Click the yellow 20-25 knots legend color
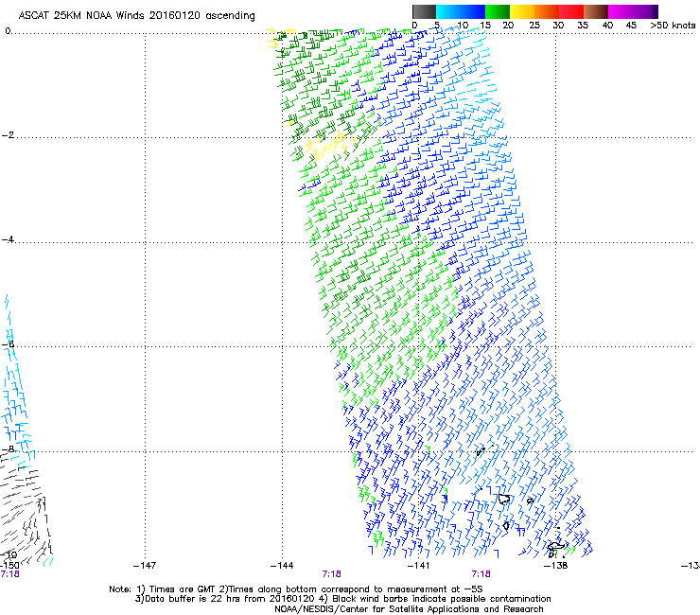Image resolution: width=700 pixels, height=615 pixels. point(522,11)
